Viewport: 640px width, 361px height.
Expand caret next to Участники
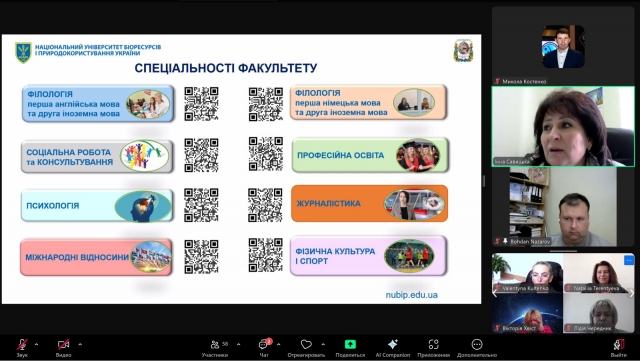coord(238,344)
